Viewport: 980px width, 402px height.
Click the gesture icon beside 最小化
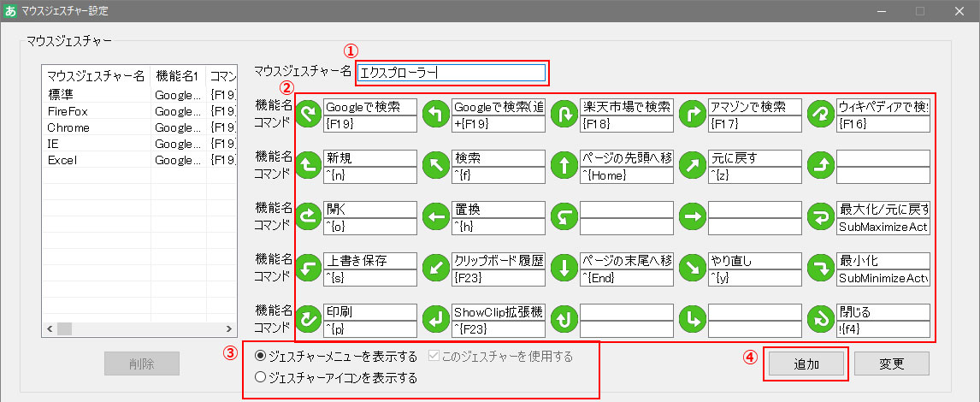tap(821, 269)
